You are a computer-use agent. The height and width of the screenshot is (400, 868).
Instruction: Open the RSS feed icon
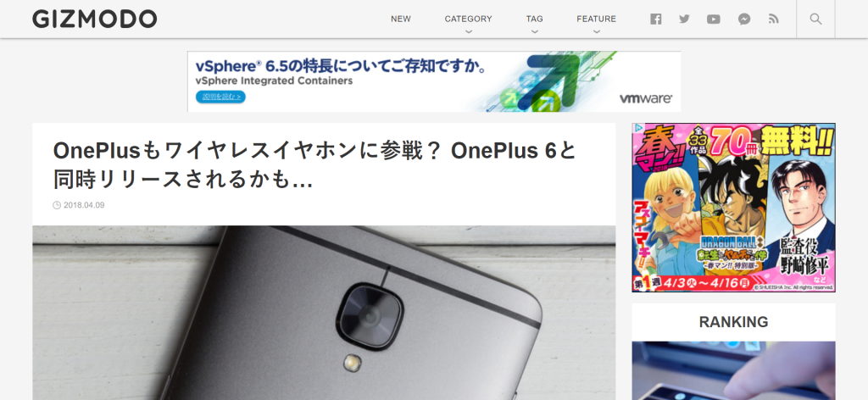pyautogui.click(x=773, y=19)
